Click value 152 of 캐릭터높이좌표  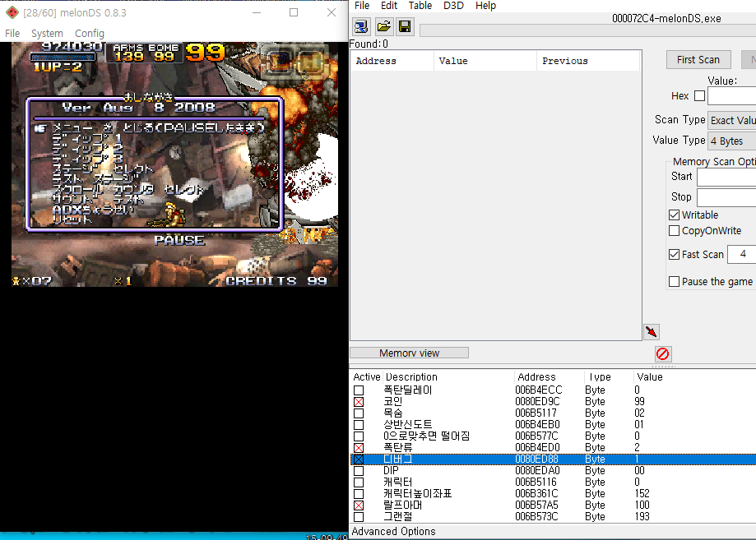(x=642, y=494)
